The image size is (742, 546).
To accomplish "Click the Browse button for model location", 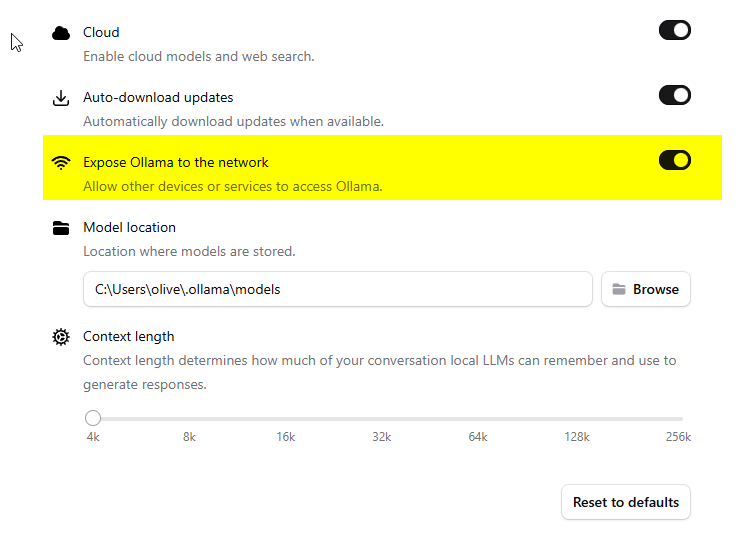I will coord(646,289).
